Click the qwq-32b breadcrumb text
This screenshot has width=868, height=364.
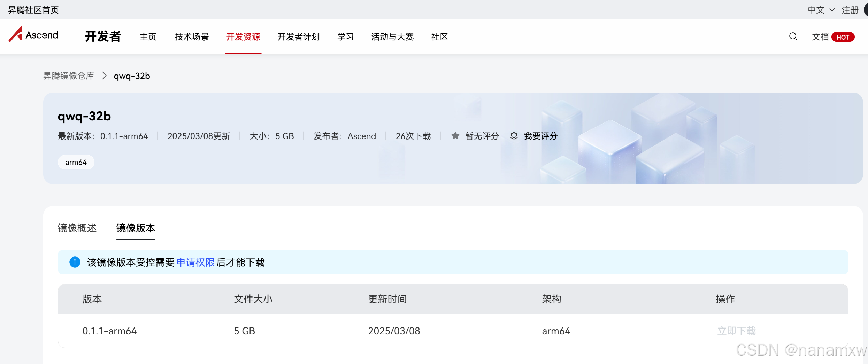pyautogui.click(x=132, y=76)
